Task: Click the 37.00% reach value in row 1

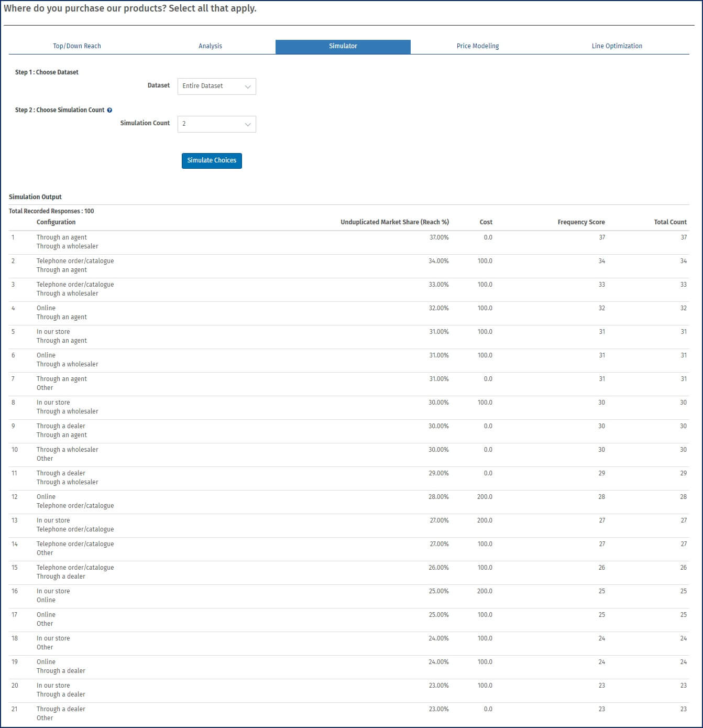Action: click(x=439, y=237)
